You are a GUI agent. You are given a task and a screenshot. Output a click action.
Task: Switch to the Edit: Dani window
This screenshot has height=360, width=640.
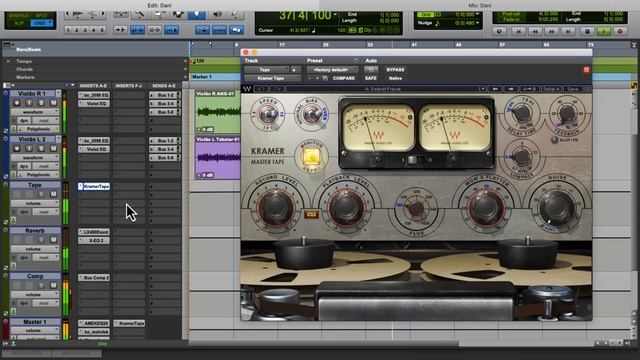pos(160,5)
